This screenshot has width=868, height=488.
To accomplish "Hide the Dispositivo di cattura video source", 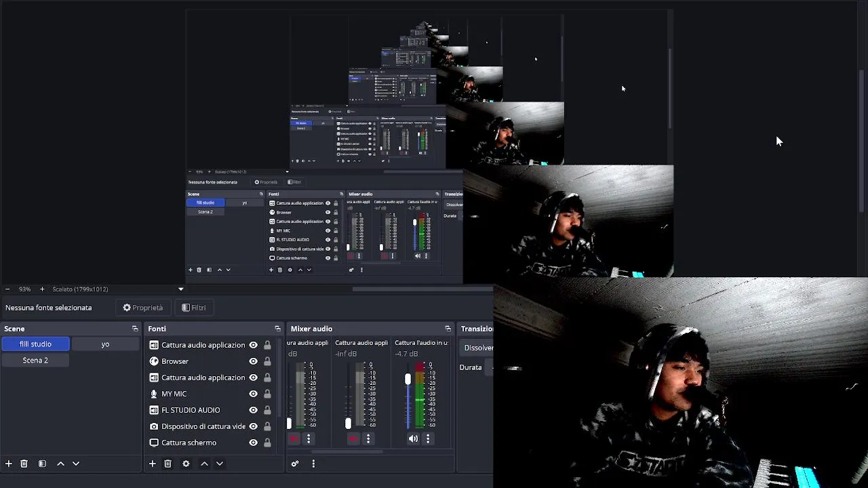I will point(254,426).
